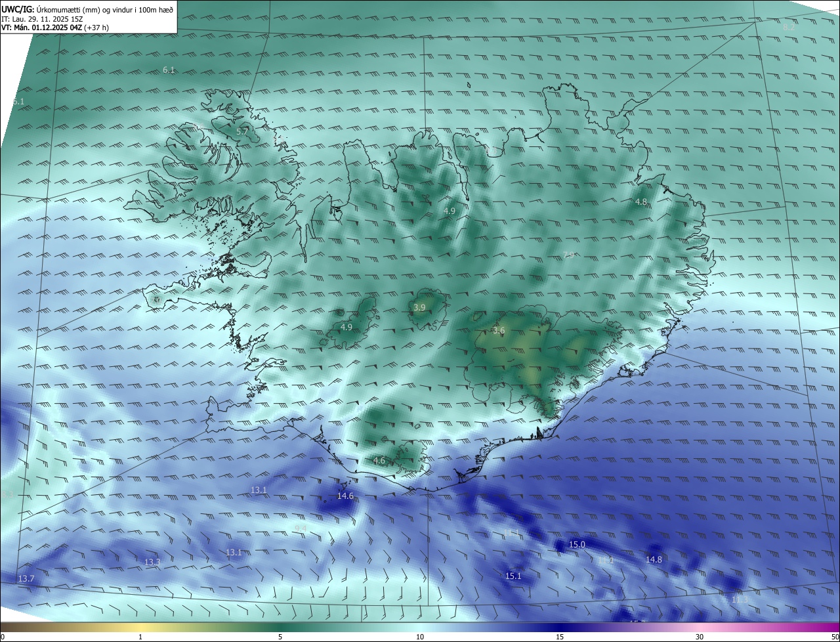Click the initialization time 'IT: Lau. 29. 11. 2025 15Z'

pyautogui.click(x=42, y=19)
